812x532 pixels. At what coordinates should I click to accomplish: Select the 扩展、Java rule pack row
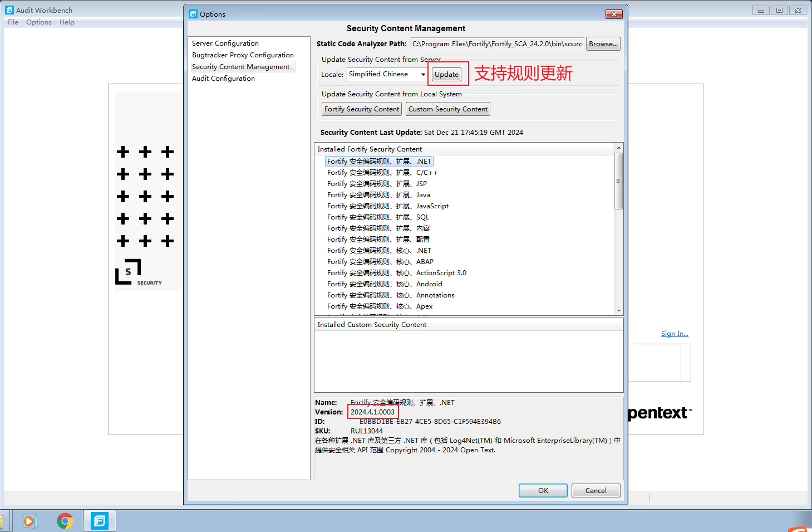[x=378, y=195]
